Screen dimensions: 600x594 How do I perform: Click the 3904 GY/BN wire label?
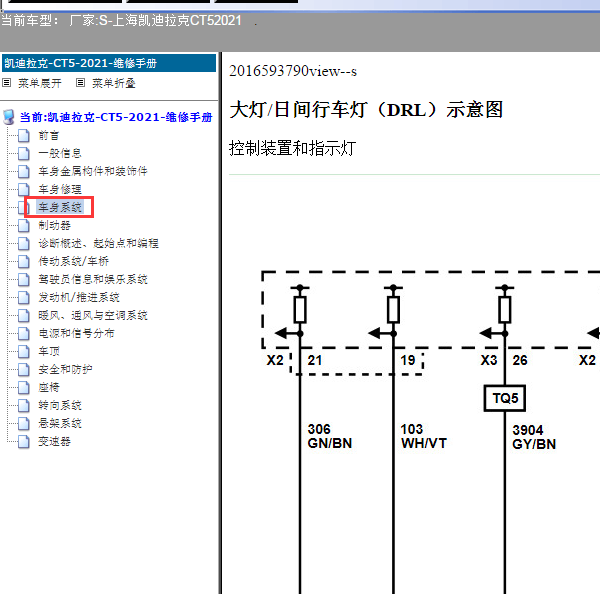click(x=534, y=437)
